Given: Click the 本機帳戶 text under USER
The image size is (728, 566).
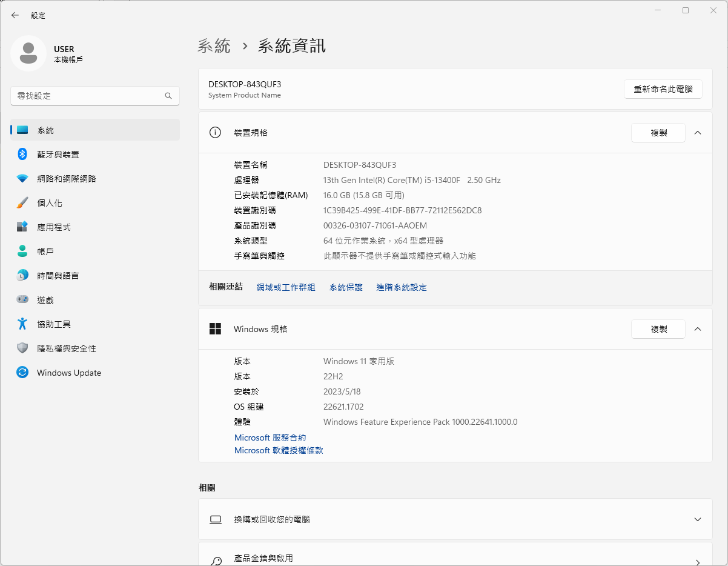Looking at the screenshot, I should 68,60.
